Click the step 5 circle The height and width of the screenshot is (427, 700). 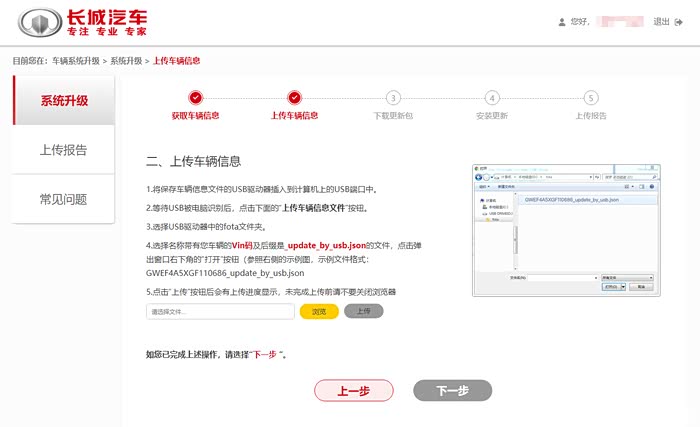point(591,97)
